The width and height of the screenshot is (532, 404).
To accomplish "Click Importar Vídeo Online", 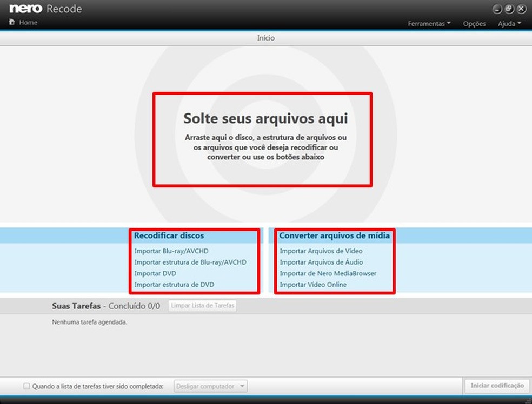I will [x=313, y=284].
